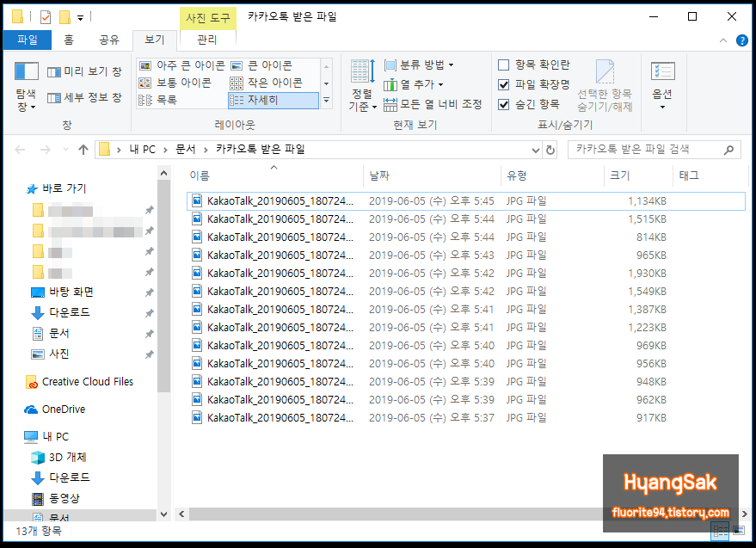Open the 파일 (File) menu tab
Screen dimensions: 756x548
click(x=28, y=40)
